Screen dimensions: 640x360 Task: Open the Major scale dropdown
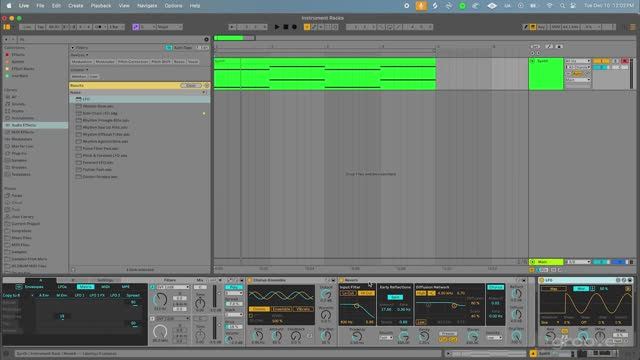(x=169, y=27)
